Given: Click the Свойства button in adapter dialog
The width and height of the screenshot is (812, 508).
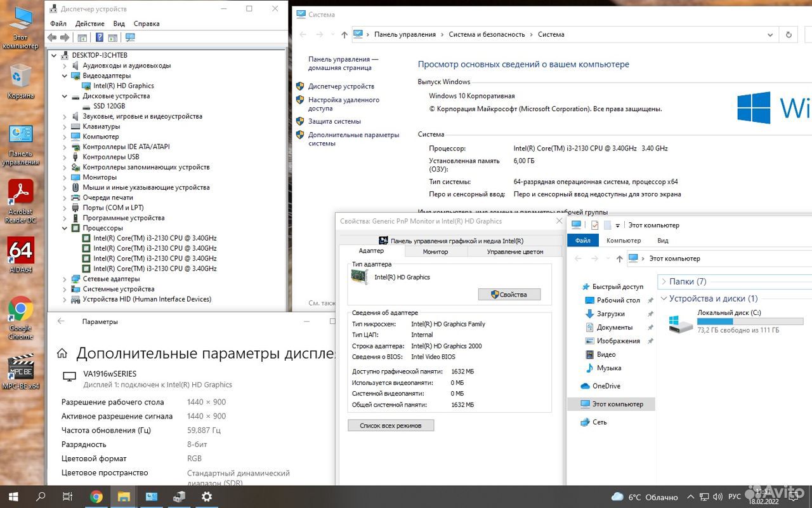Looking at the screenshot, I should [509, 295].
